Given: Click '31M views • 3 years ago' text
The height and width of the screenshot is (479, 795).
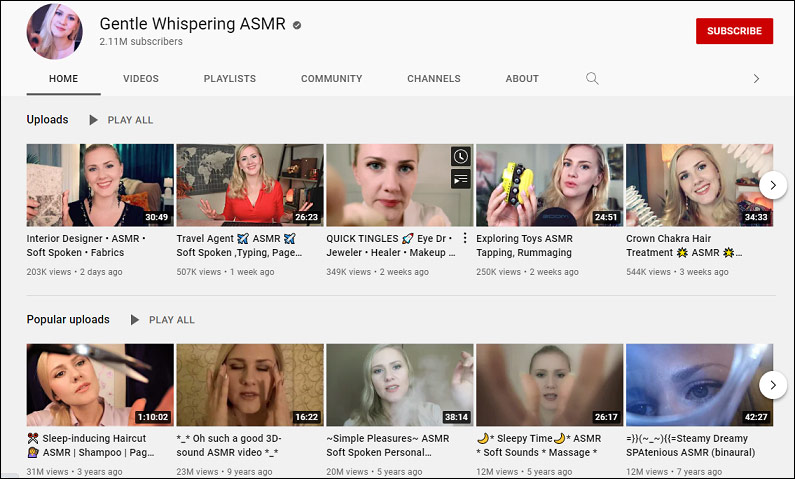Looking at the screenshot, I should [75, 471].
